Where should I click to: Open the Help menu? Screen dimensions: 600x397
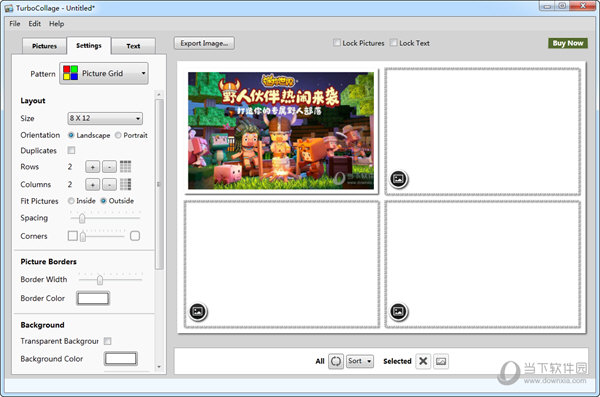(x=56, y=24)
